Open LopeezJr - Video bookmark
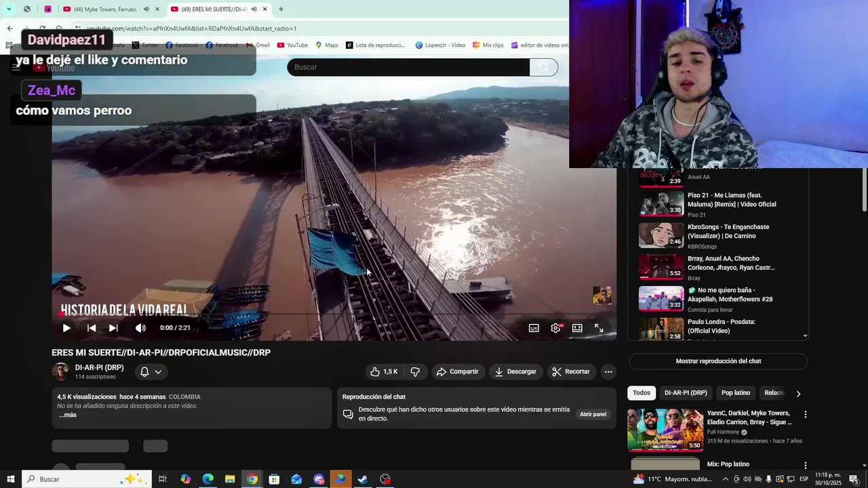The image size is (868, 488). tap(440, 45)
